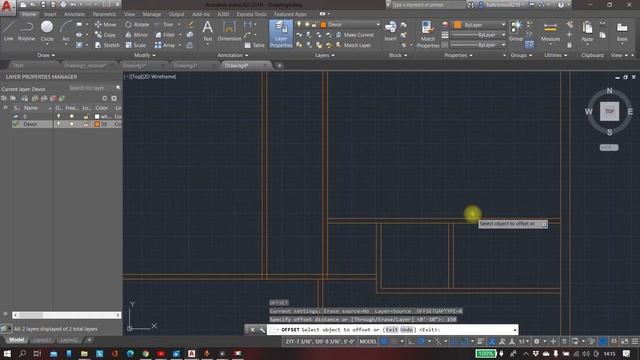Click the Undo option in command line
Image resolution: width=640 pixels, height=360 pixels.
[407, 329]
